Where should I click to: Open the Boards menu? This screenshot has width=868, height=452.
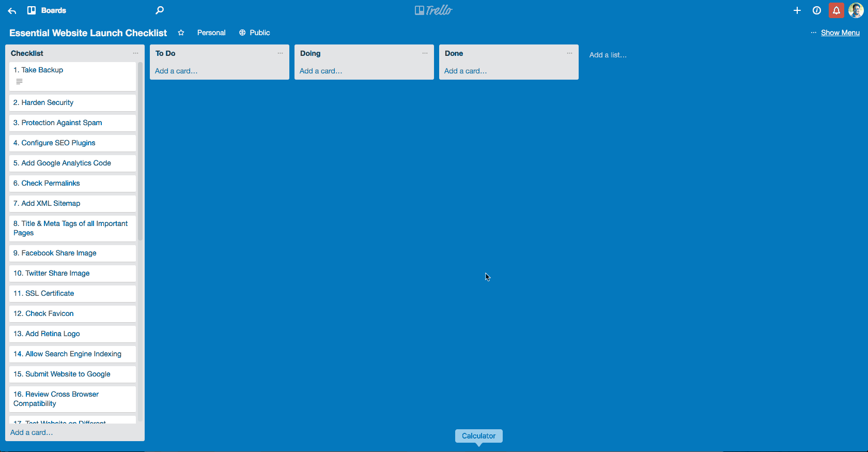[47, 10]
